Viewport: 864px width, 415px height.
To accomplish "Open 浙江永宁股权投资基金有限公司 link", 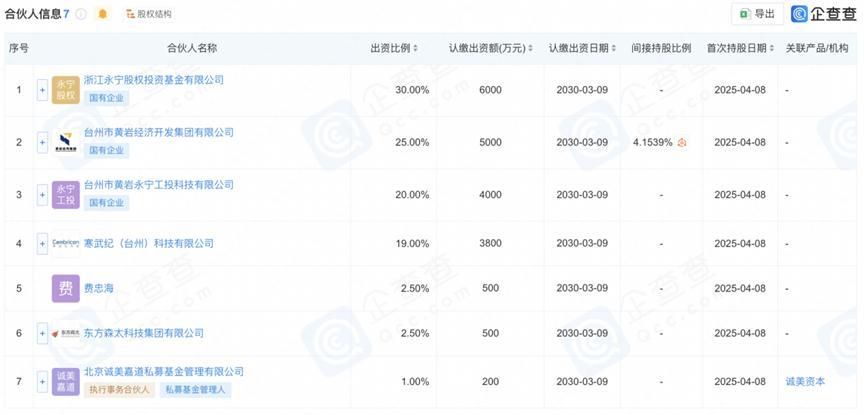I will click(154, 80).
